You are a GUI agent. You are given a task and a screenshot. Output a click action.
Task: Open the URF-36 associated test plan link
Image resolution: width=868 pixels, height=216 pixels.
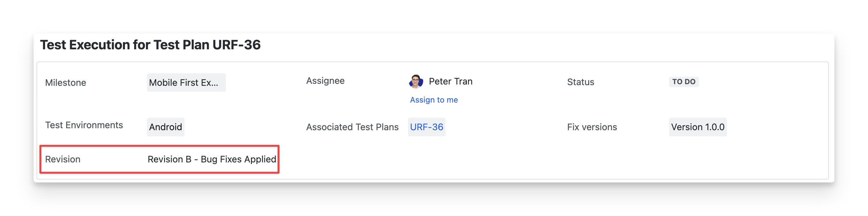point(426,127)
